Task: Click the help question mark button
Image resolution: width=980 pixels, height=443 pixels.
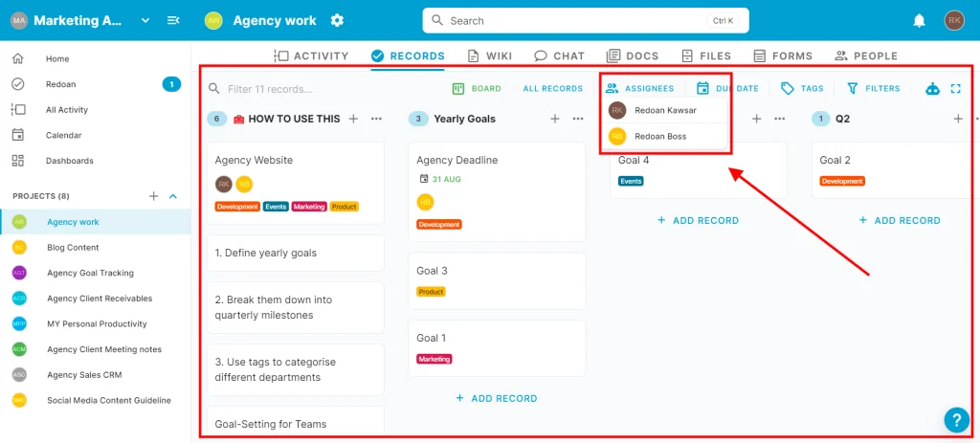Action: (x=956, y=419)
